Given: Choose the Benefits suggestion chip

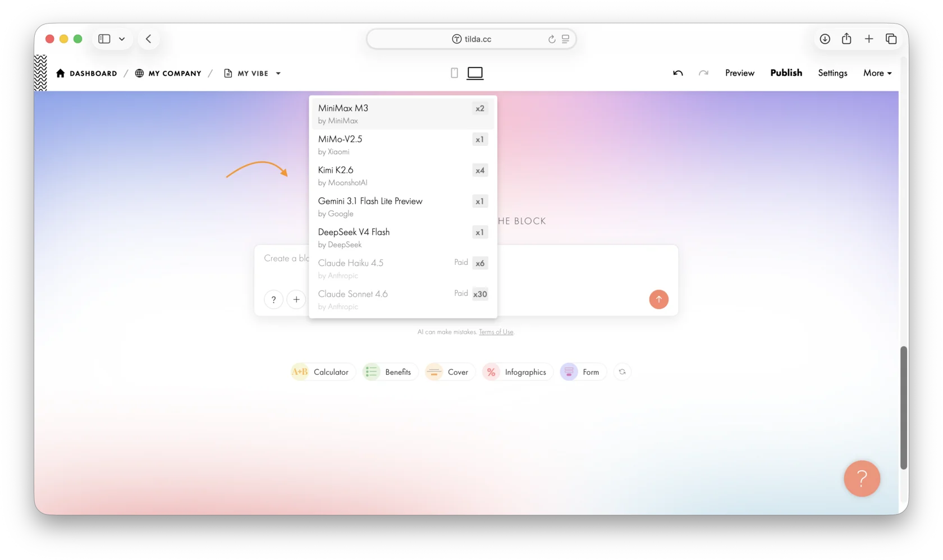Looking at the screenshot, I should point(390,372).
